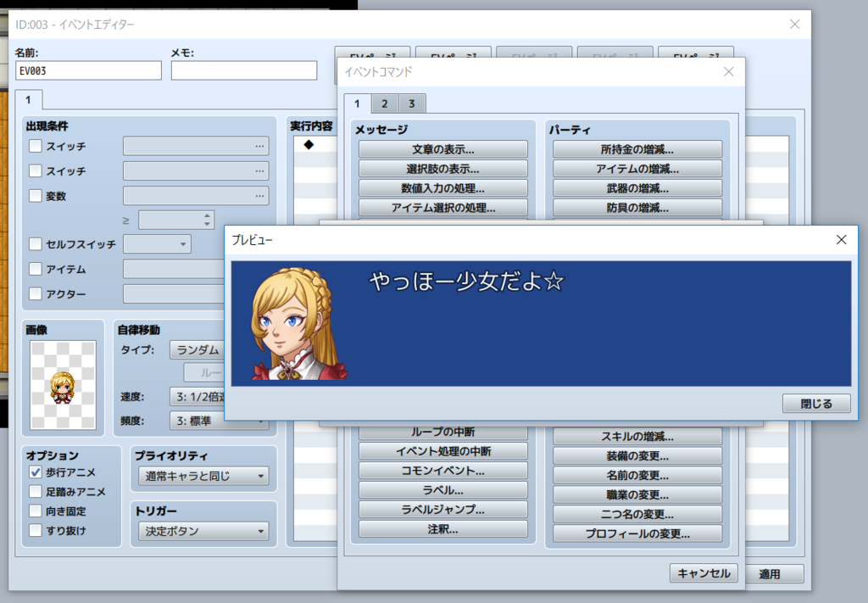868x603 pixels.
Task: Enable the first スイッチ condition checkbox
Action: (x=36, y=146)
